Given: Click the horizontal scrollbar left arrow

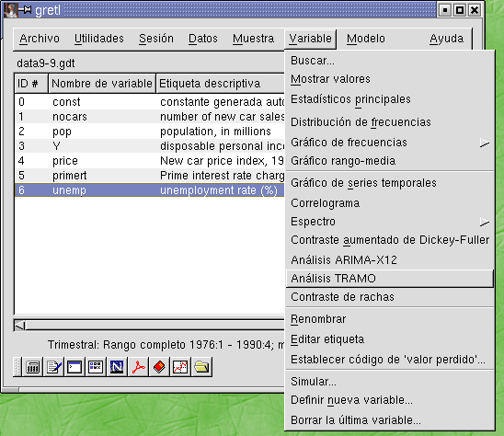Looking at the screenshot, I should point(20,326).
